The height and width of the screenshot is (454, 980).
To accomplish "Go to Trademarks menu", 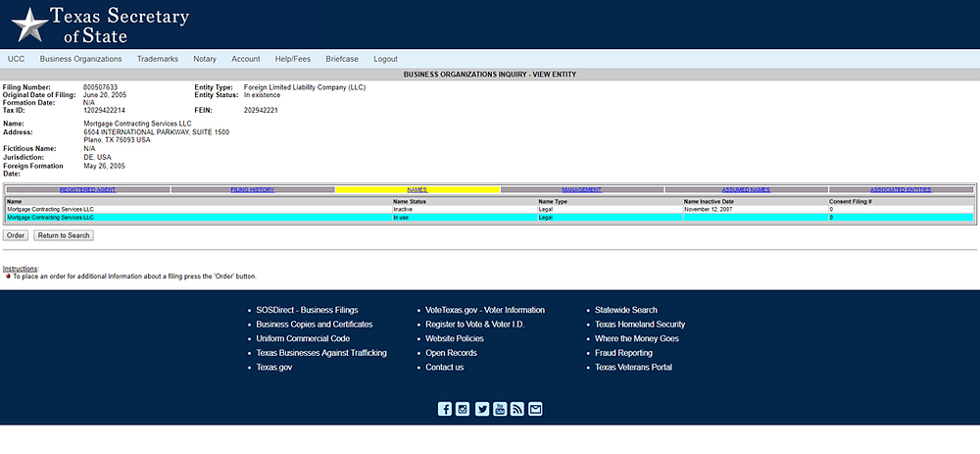I will (158, 59).
